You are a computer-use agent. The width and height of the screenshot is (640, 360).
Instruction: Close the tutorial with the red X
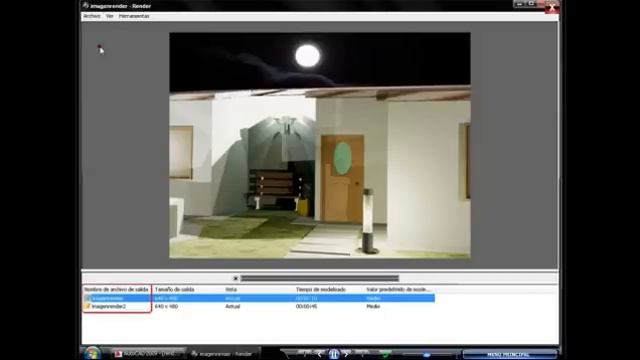click(552, 8)
